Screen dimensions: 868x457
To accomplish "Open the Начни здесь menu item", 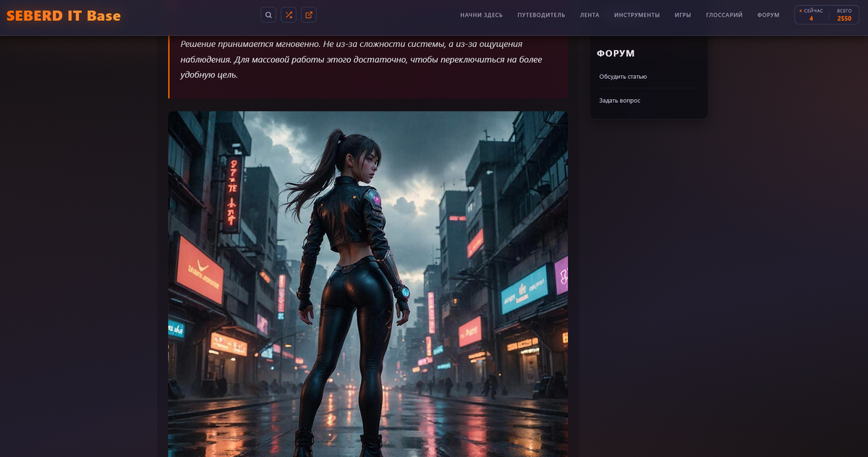I will (x=481, y=15).
